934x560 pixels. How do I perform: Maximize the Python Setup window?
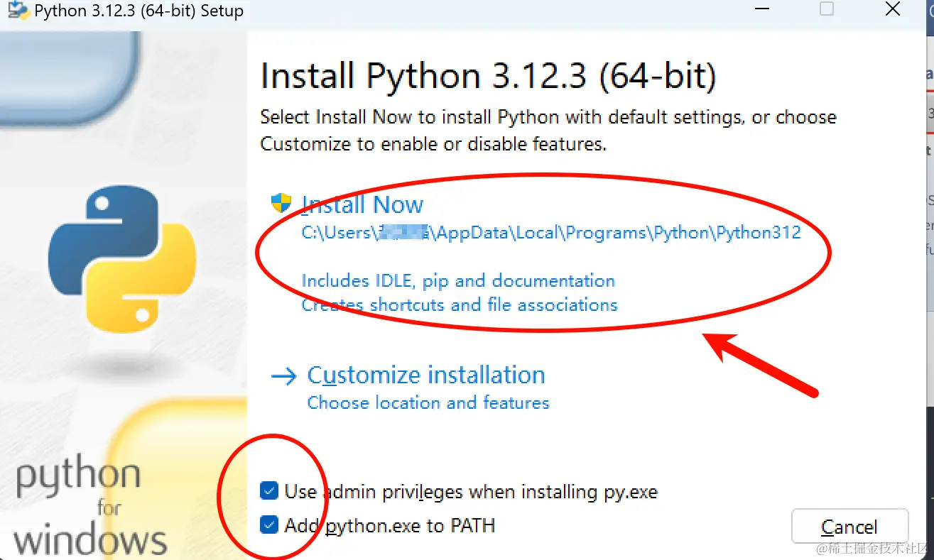[x=827, y=9]
